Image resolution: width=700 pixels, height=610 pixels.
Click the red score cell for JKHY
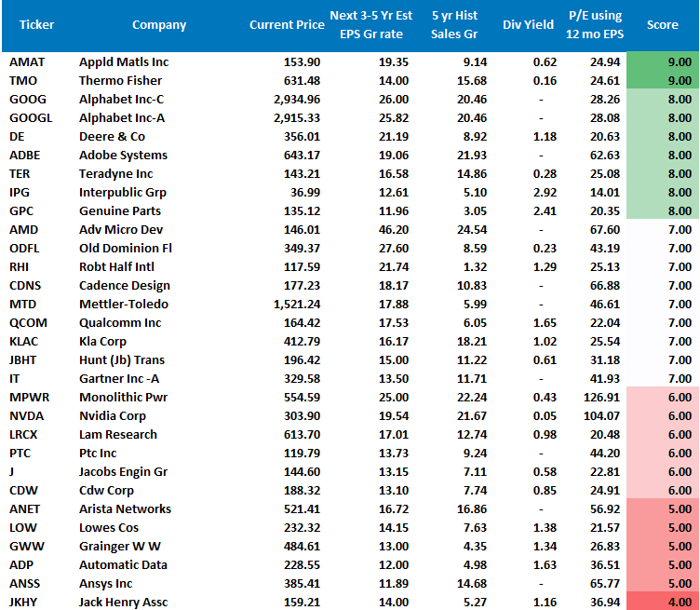coord(663,602)
